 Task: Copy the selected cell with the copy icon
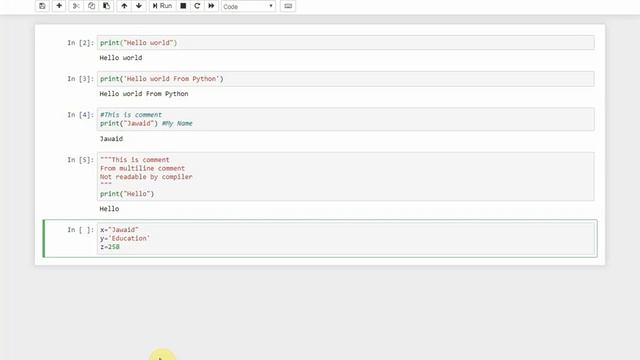[91, 6]
